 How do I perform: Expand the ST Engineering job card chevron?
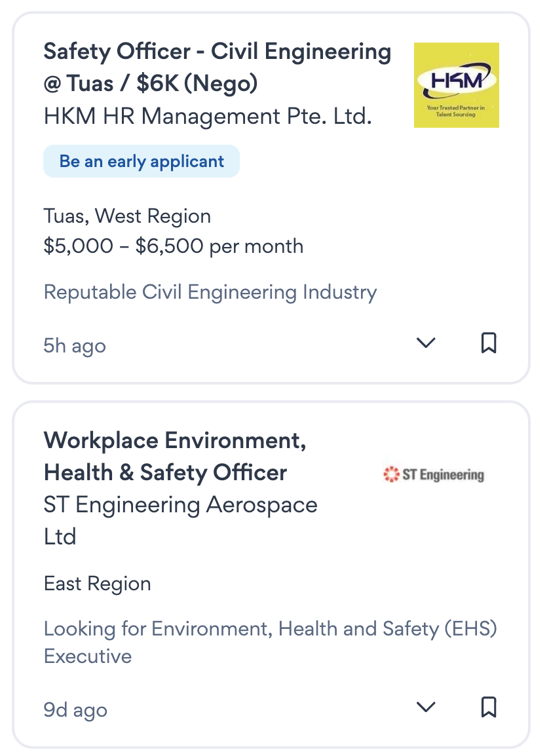pyautogui.click(x=426, y=707)
